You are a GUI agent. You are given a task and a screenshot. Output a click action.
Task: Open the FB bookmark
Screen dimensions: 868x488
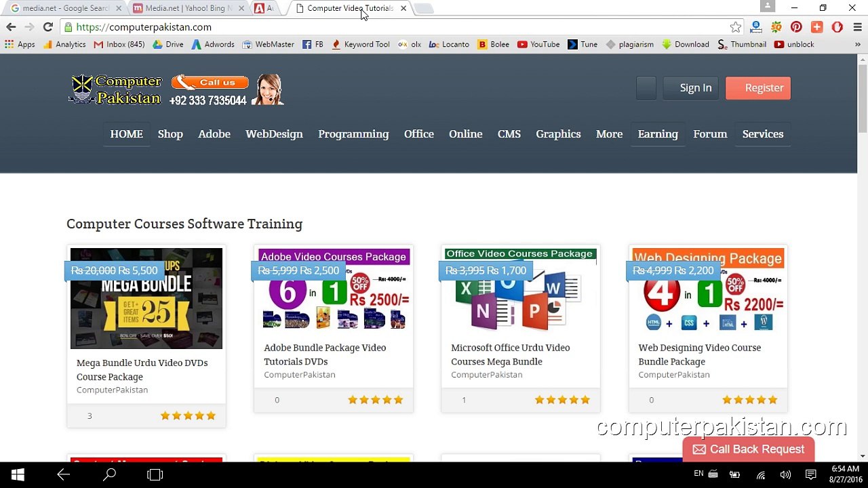[313, 44]
